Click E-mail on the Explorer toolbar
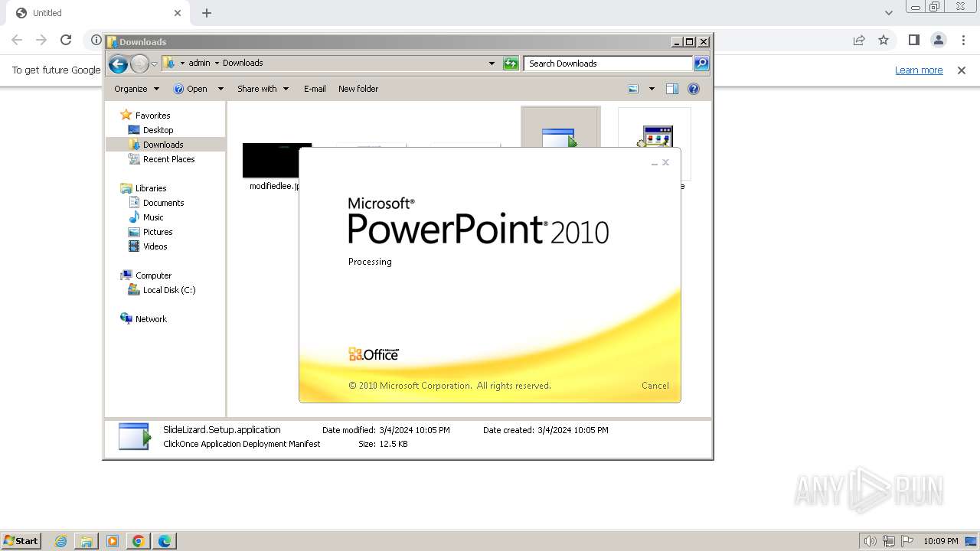Viewport: 980px width, 551px height. tap(315, 89)
